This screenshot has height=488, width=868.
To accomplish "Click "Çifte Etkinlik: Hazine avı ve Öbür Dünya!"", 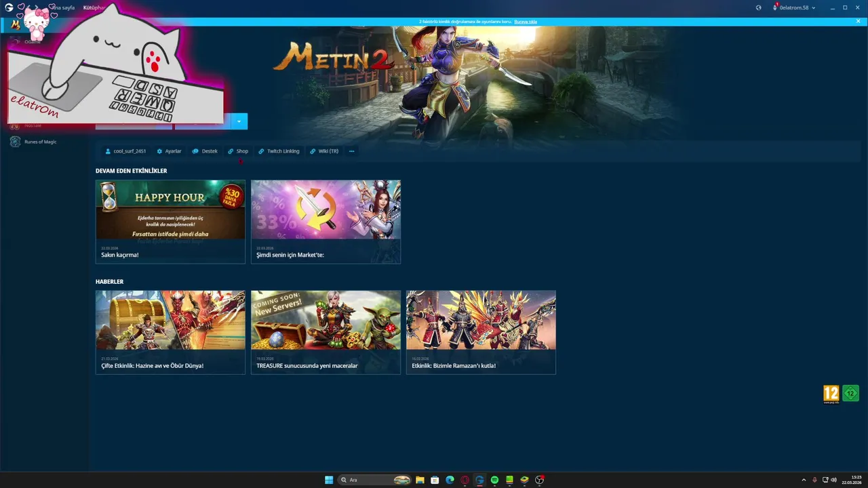I will pyautogui.click(x=153, y=365).
